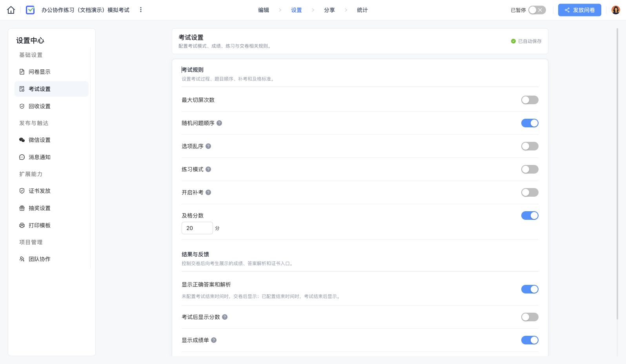This screenshot has height=364, width=626.
Task: Switch to the 编辑 step tab
Action: click(x=264, y=10)
